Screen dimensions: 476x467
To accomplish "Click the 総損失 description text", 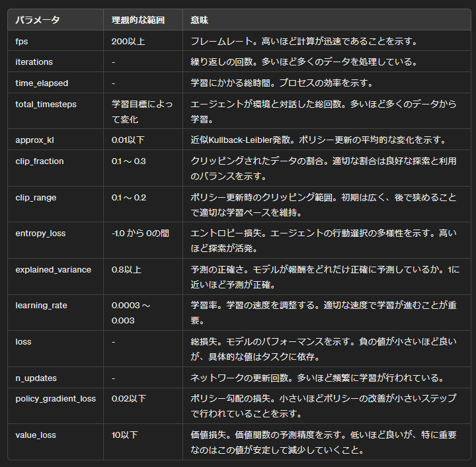I will coord(323,349).
